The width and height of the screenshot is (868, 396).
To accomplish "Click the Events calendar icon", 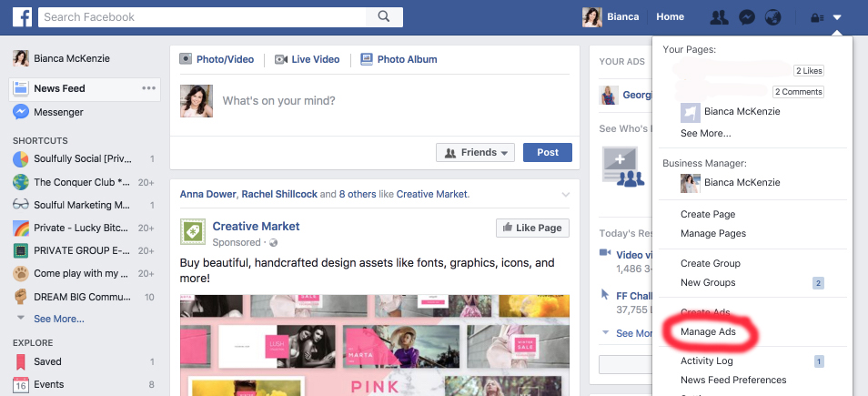I will click(21, 384).
